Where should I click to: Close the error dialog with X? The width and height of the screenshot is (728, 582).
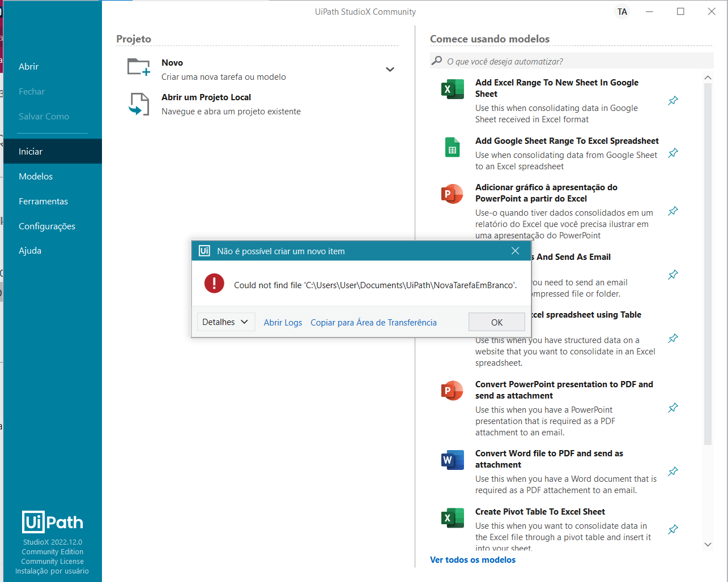515,251
